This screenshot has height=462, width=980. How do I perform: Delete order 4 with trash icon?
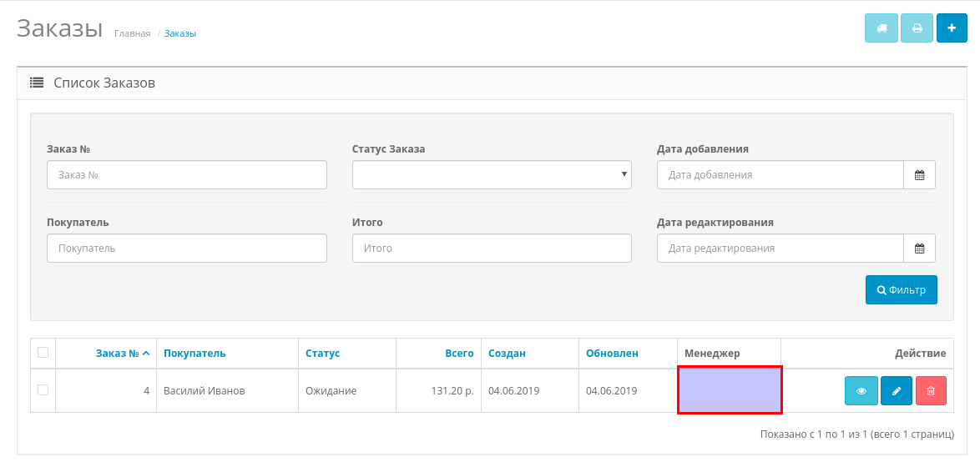(x=931, y=391)
